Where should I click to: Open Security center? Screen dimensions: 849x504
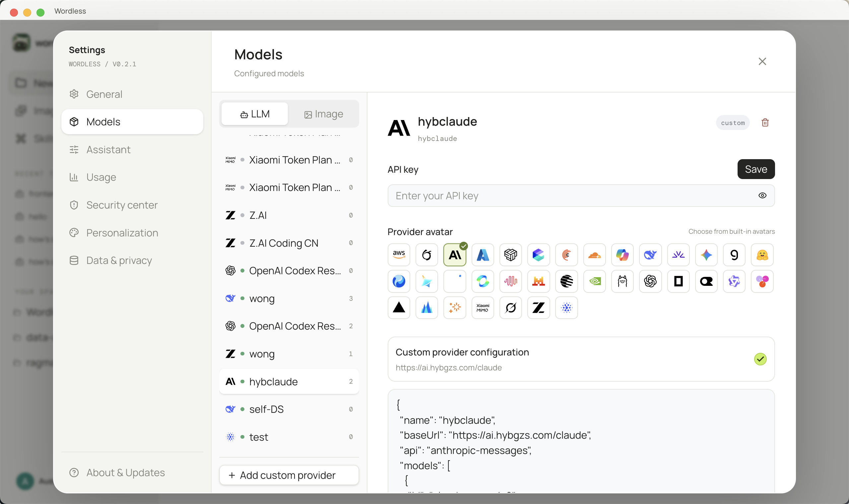(x=132, y=205)
